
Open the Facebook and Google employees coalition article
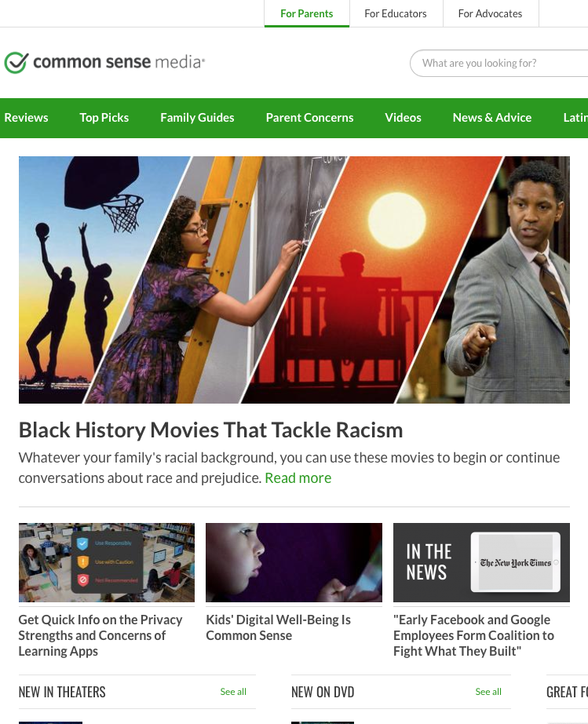point(473,635)
